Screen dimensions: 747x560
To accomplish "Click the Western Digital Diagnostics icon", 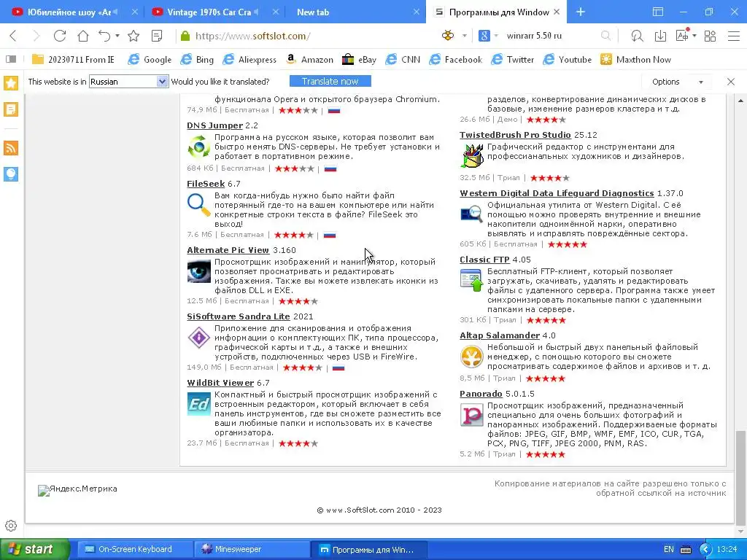I will pos(472,214).
